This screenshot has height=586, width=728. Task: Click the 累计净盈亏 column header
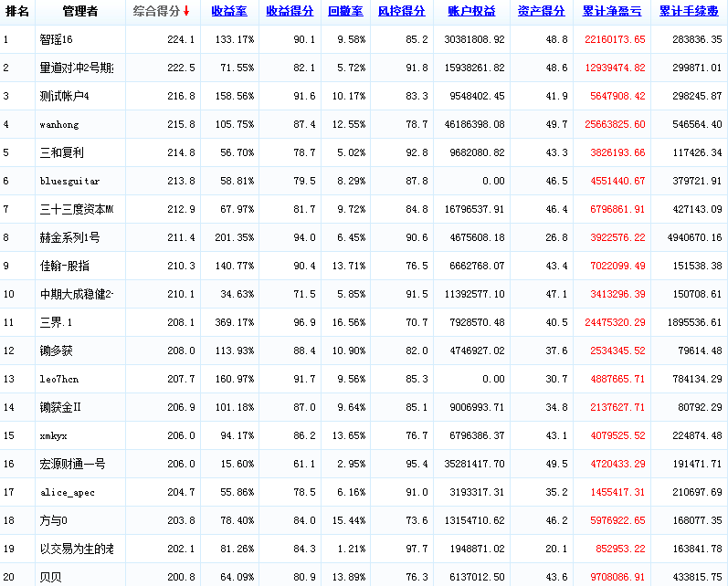click(x=612, y=12)
